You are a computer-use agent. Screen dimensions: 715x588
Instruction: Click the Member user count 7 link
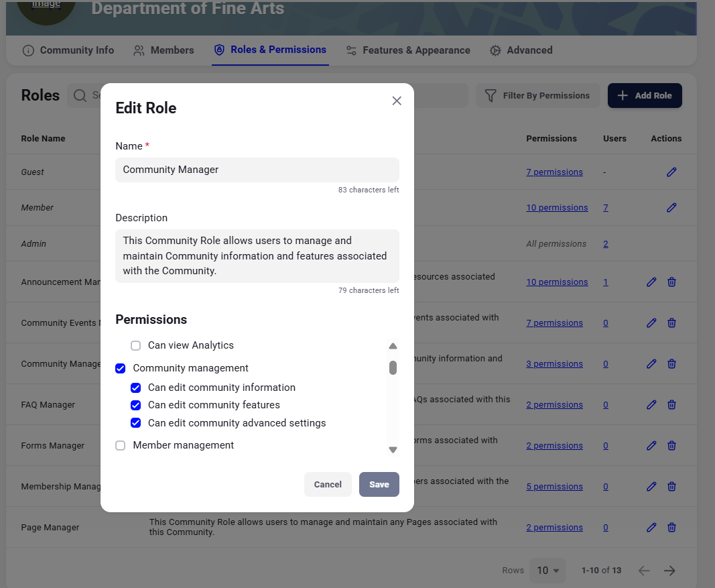click(x=606, y=208)
